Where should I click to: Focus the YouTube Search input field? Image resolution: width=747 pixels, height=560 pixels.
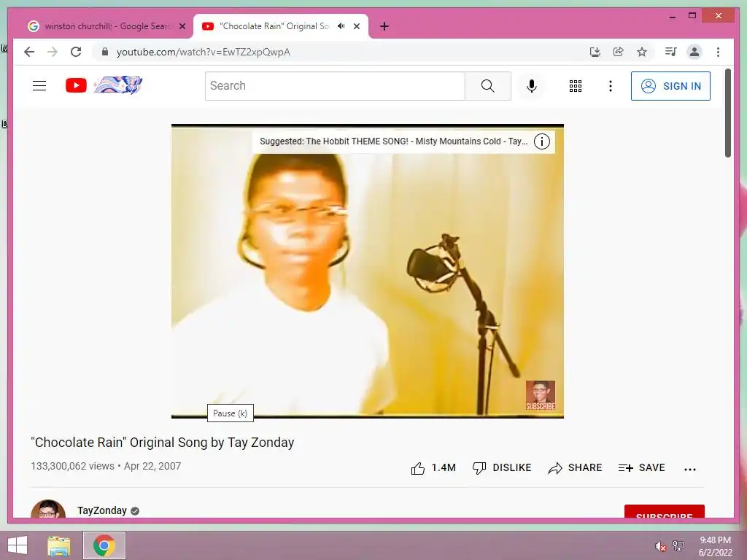coord(335,86)
